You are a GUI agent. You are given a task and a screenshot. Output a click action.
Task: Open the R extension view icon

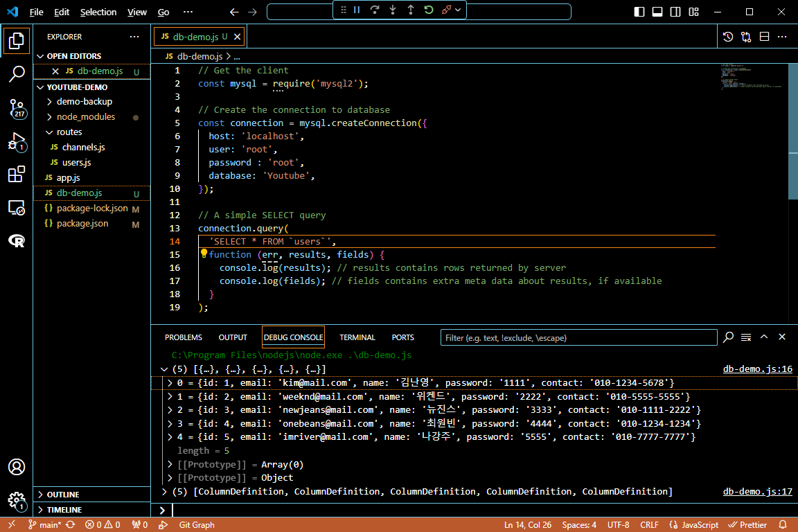pyautogui.click(x=17, y=241)
